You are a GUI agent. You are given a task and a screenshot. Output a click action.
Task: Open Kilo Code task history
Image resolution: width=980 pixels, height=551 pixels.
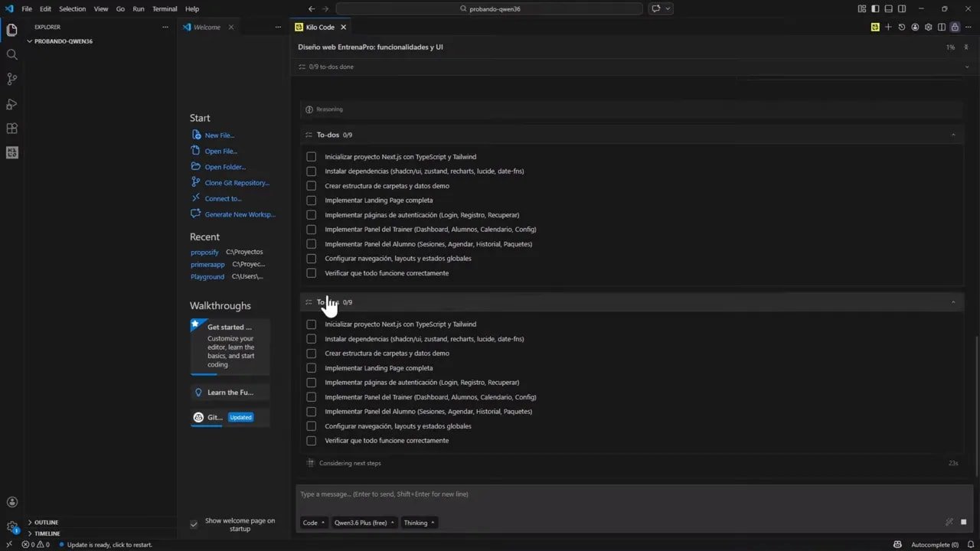tap(901, 27)
